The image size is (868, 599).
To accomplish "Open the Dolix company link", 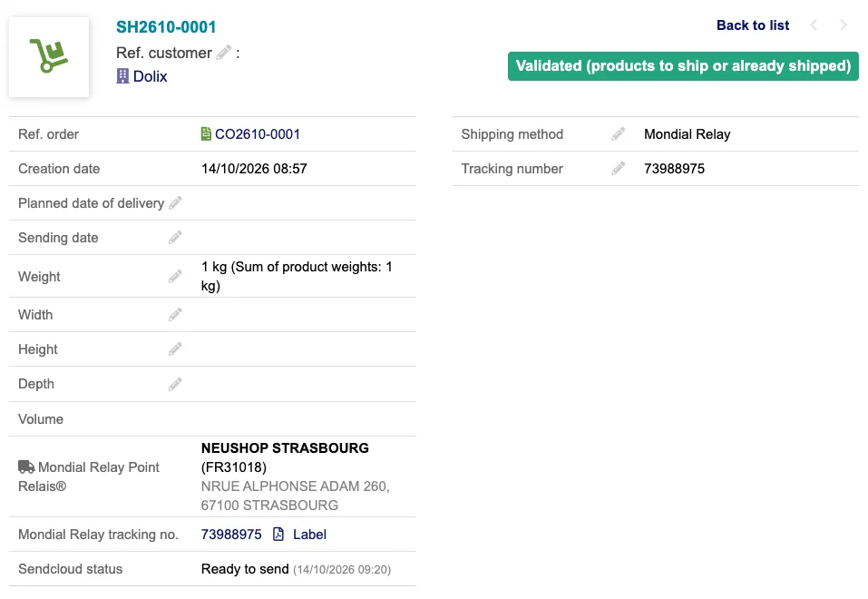I will (150, 76).
